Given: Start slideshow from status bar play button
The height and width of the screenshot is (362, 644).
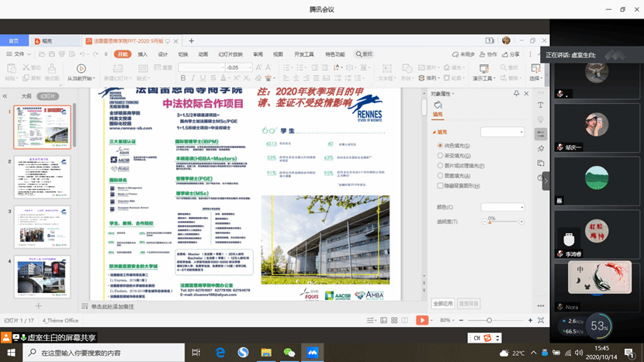Looking at the screenshot, I should coord(422,320).
